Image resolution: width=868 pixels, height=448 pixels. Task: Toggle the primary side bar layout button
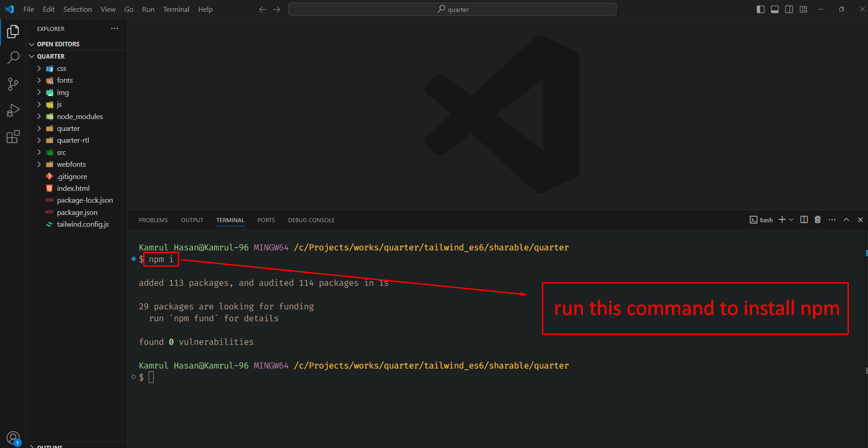(760, 10)
